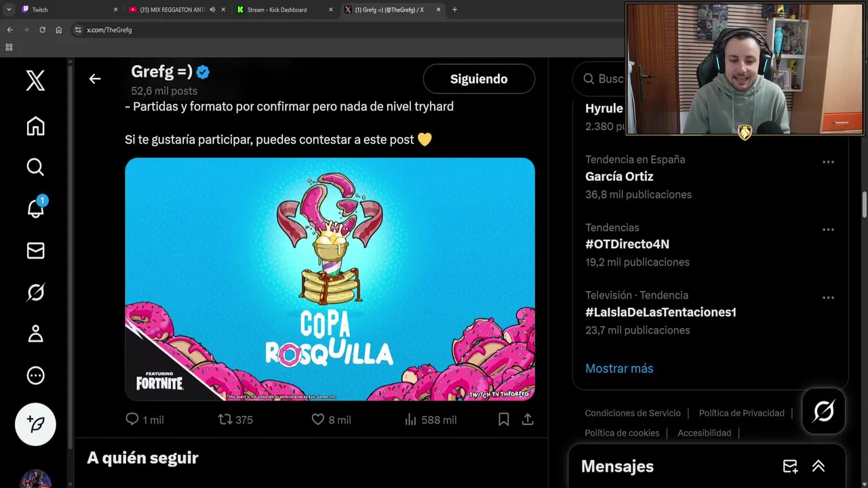Click the A quién seguir heading

pos(142,457)
